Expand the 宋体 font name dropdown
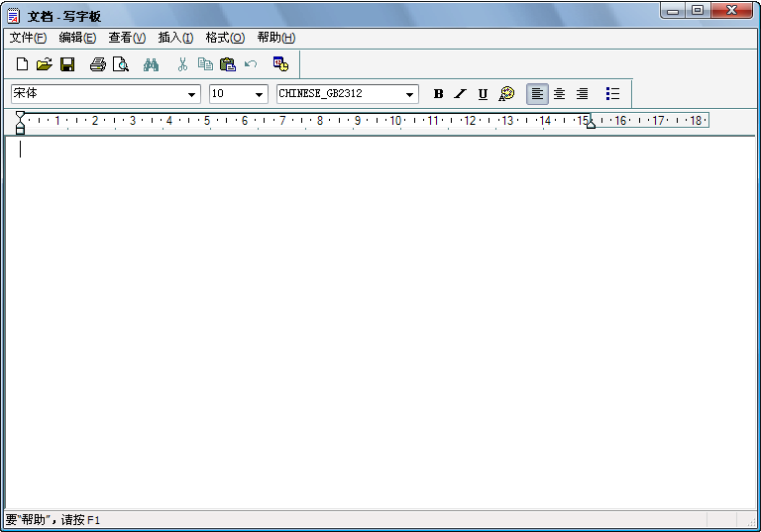The width and height of the screenshot is (761, 532). (x=192, y=94)
